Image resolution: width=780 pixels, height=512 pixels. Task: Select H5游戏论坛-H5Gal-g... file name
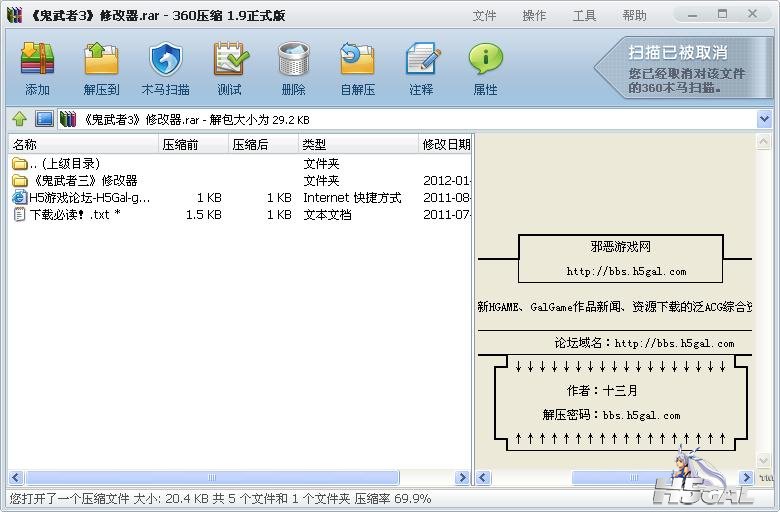coord(90,198)
